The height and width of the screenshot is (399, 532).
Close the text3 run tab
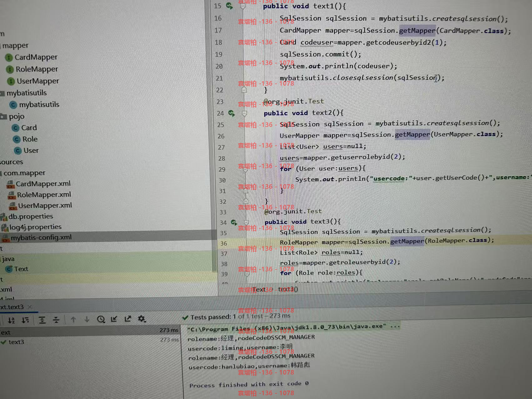[x=30, y=307]
